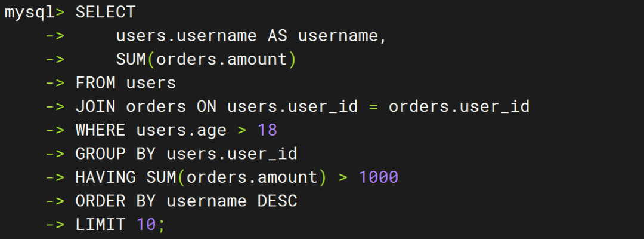The width and height of the screenshot is (644, 239).
Task: Click the HAVING keyword
Action: point(105,177)
